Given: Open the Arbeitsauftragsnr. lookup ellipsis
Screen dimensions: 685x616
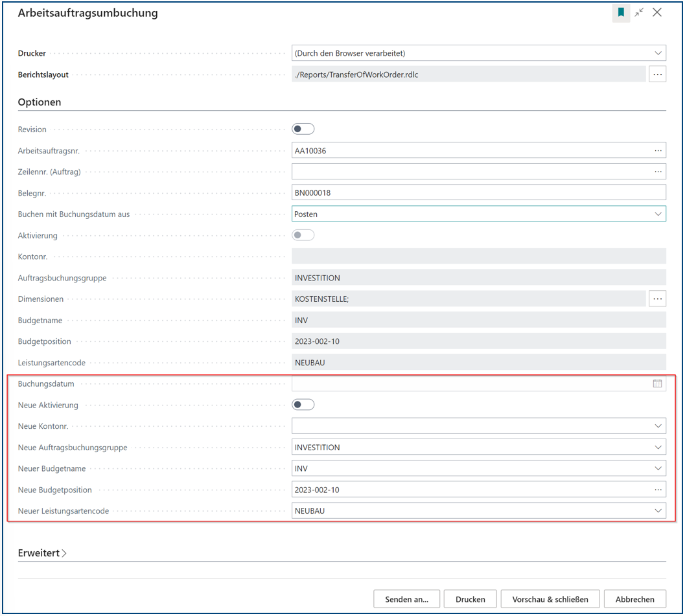Looking at the screenshot, I should (x=658, y=151).
